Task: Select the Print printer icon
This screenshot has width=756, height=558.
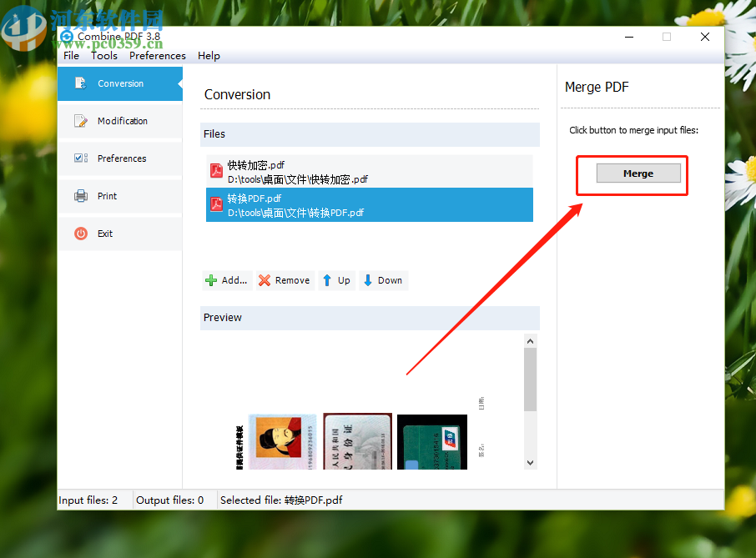Action: pos(79,196)
